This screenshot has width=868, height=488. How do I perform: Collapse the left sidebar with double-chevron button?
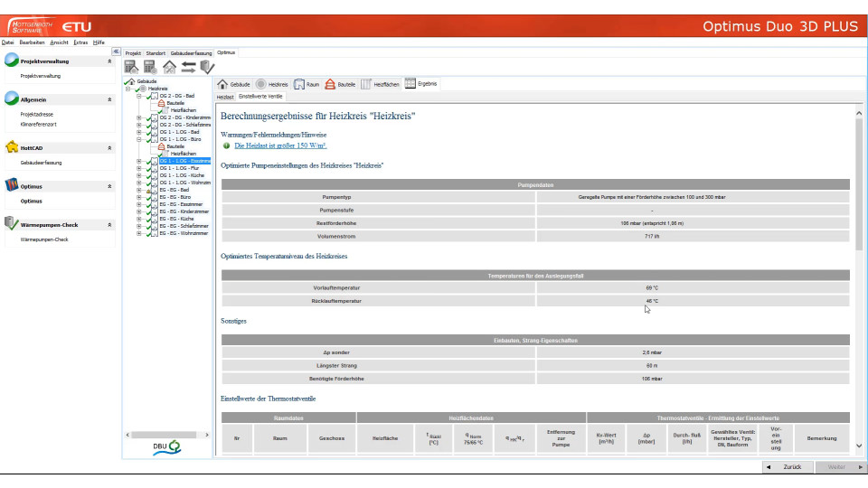click(116, 52)
